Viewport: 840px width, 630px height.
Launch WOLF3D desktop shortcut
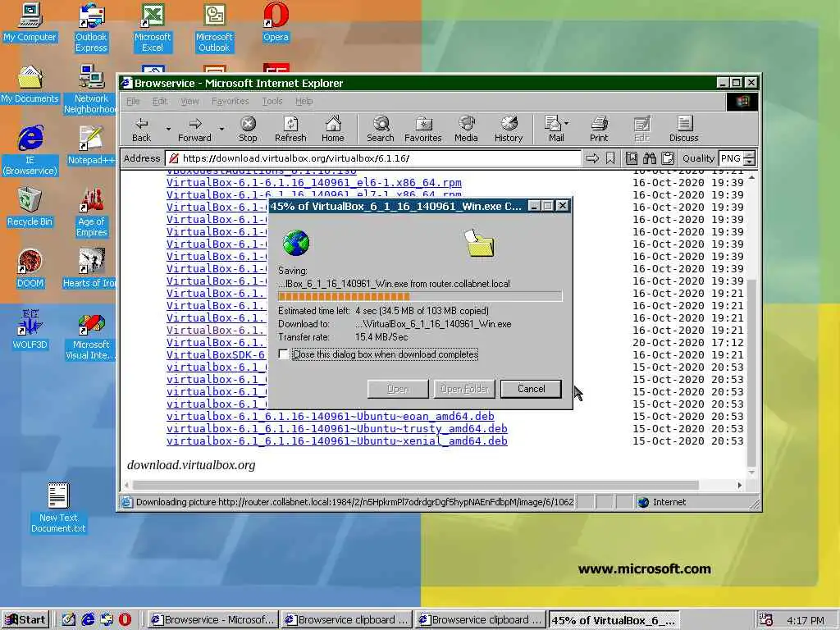(30, 330)
